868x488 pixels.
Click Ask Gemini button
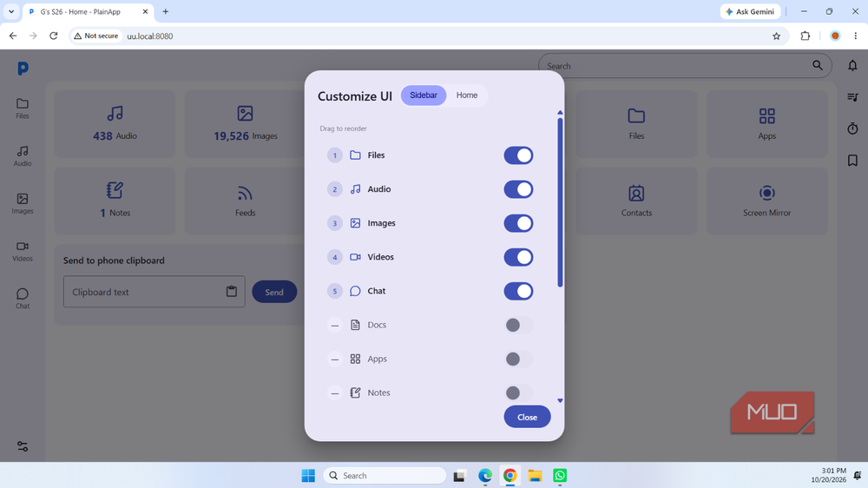point(750,11)
